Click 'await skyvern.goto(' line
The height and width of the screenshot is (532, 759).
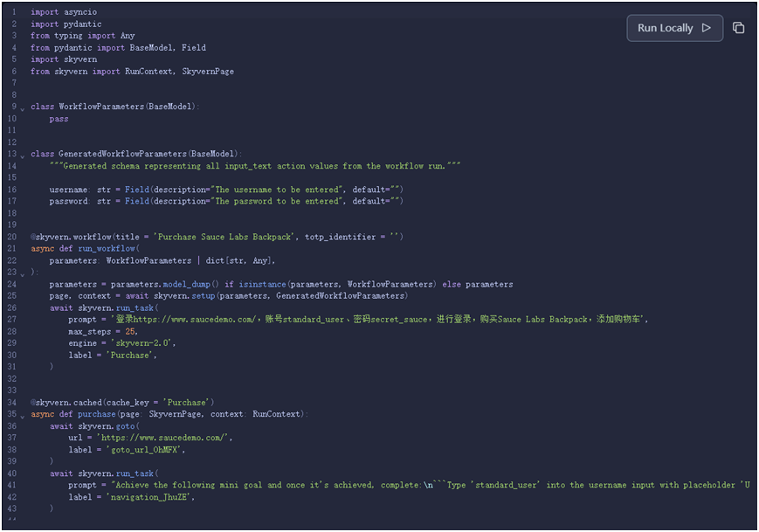tap(94, 426)
